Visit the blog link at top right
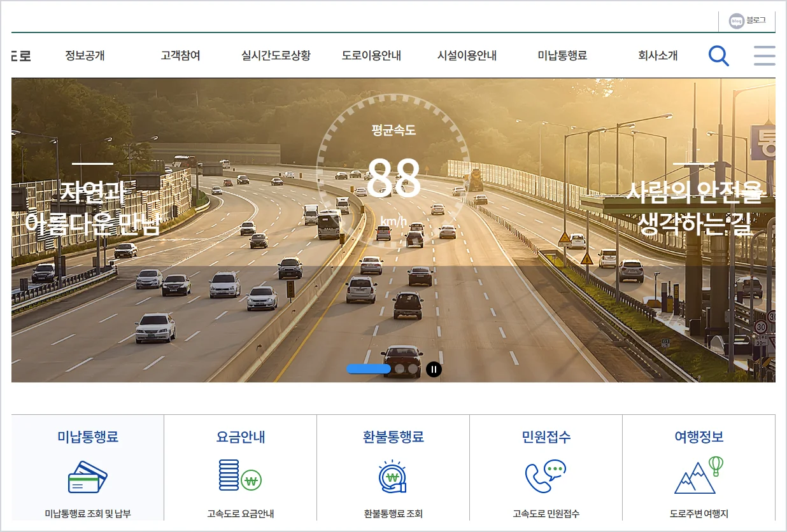Viewport: 787px width, 532px height. tap(747, 21)
